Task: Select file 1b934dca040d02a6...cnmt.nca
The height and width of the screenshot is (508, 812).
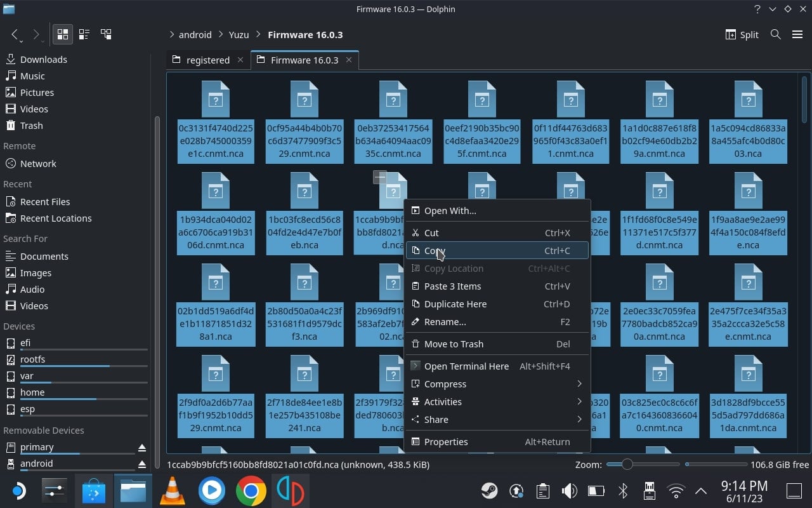Action: coord(216,214)
